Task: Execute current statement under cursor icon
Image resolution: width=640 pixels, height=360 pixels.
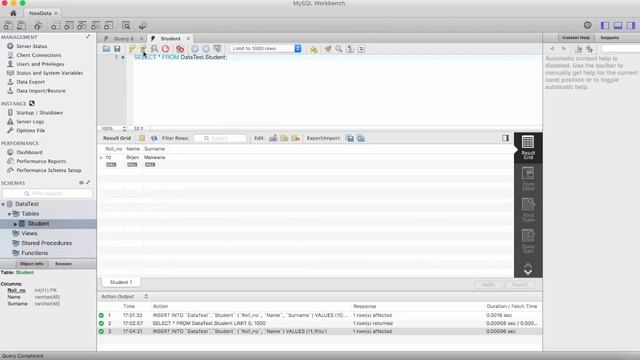Action: [x=143, y=49]
